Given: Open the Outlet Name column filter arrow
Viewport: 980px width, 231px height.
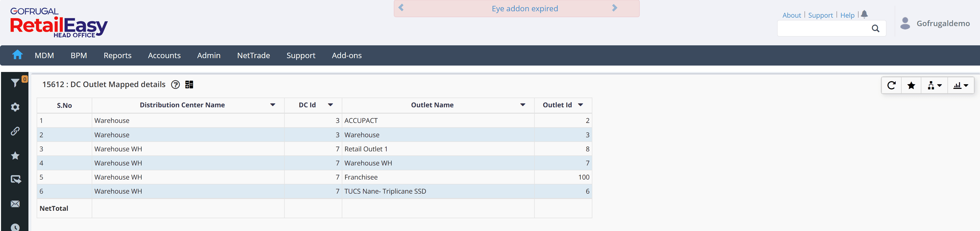Looking at the screenshot, I should [x=523, y=105].
